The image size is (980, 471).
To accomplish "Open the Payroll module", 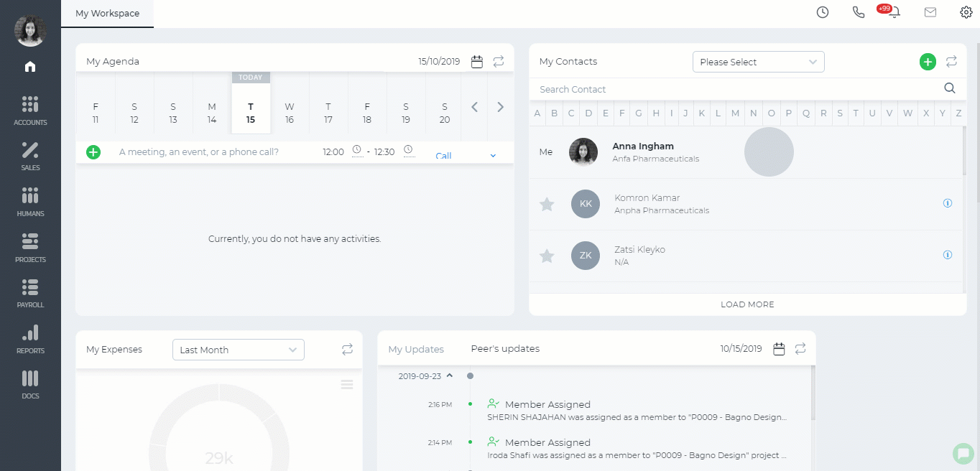I will click(x=30, y=293).
